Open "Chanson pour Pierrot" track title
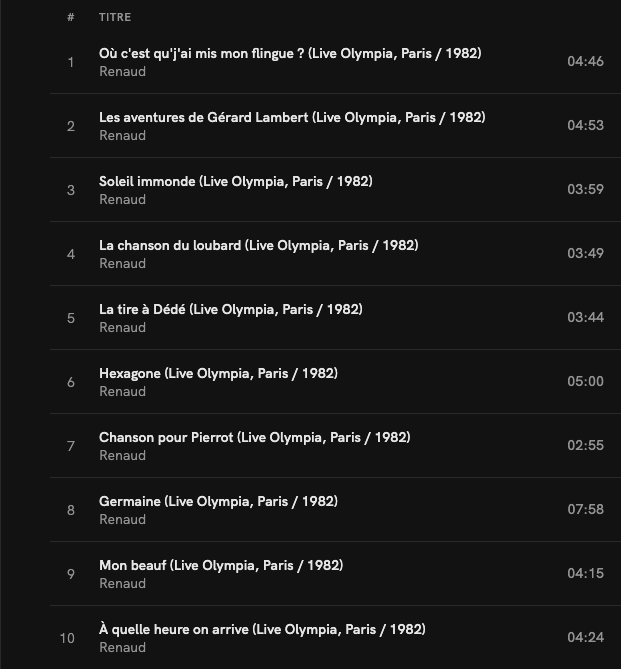 pyautogui.click(x=254, y=437)
